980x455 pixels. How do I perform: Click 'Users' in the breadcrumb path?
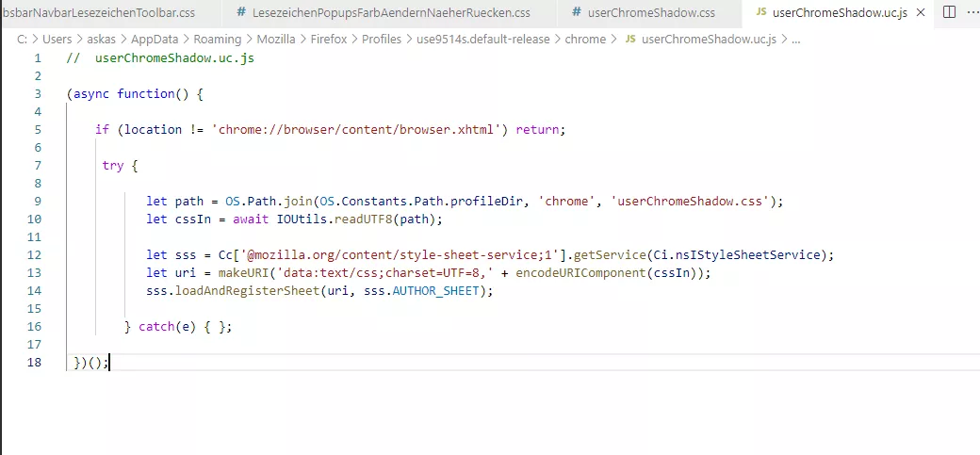pos(57,39)
